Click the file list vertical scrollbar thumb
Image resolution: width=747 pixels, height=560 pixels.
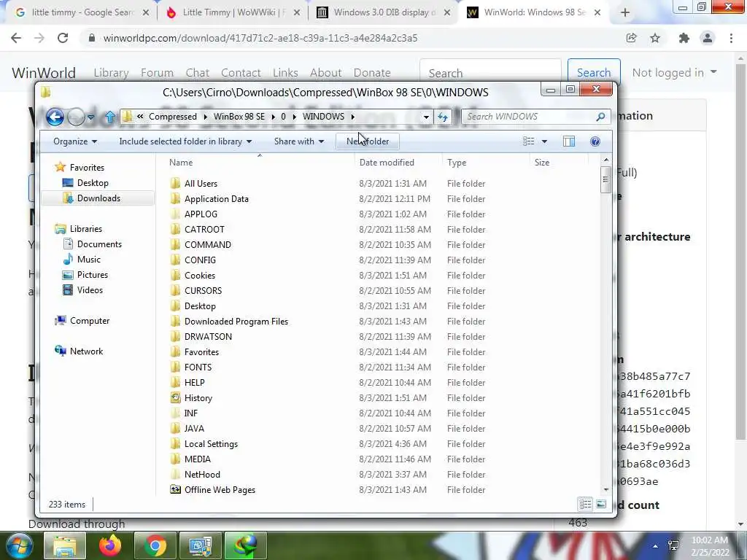tap(606, 179)
